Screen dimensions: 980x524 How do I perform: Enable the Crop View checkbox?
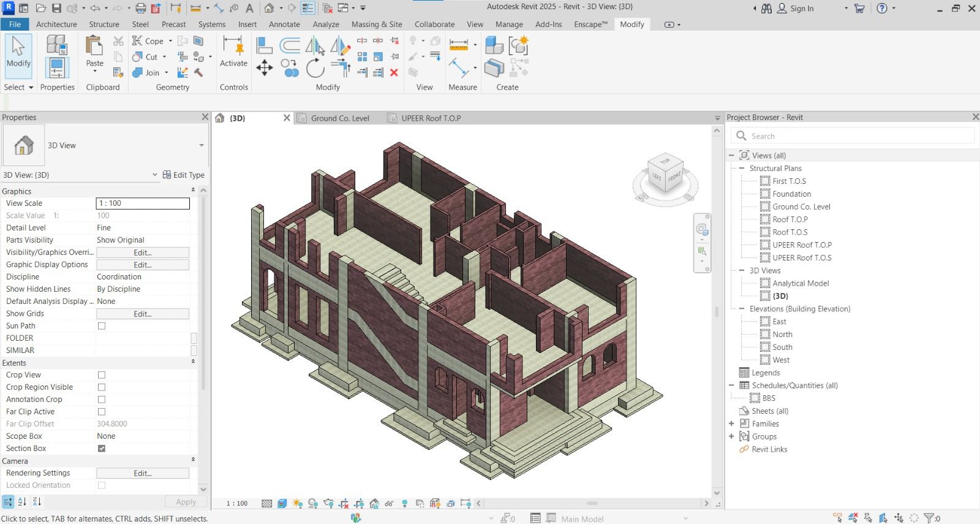tap(102, 375)
